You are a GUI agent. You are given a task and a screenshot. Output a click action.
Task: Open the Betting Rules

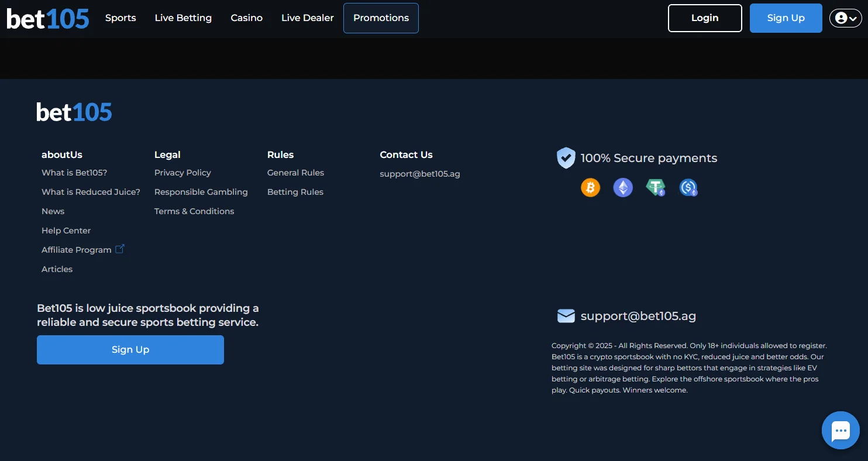pos(295,192)
